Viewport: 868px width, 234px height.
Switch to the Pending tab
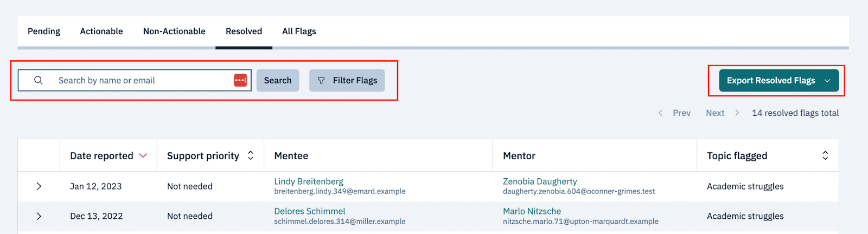(x=44, y=31)
